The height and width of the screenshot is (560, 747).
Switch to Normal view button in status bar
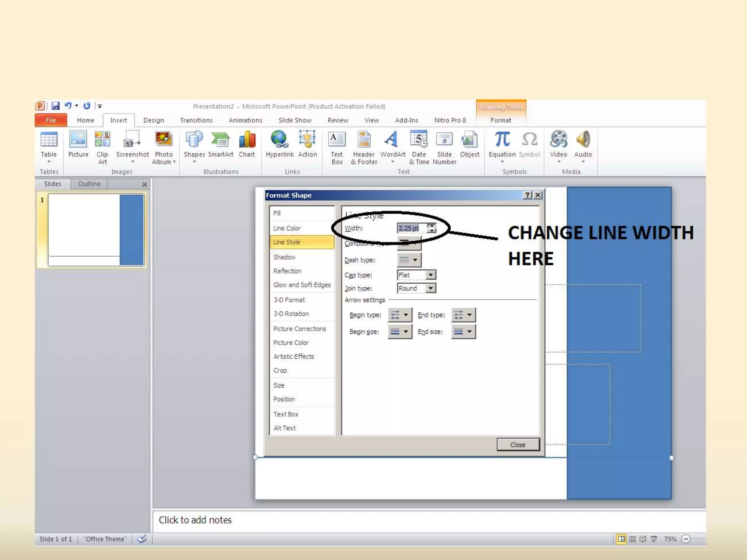[x=622, y=539]
